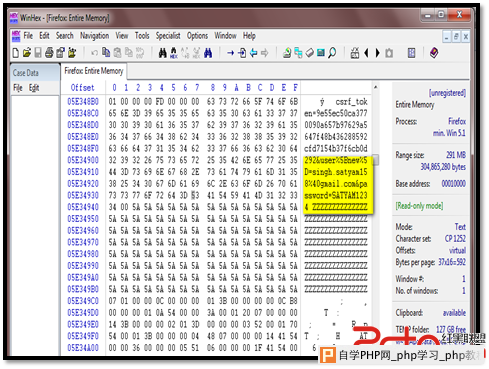
Task: Click the blue Continue Search binoculars icon
Action: coord(208,53)
